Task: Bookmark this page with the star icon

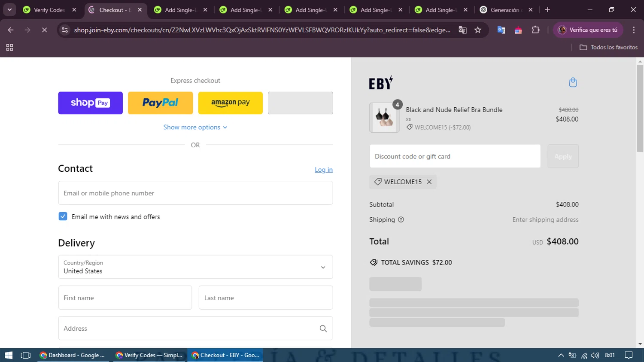Action: tap(478, 30)
